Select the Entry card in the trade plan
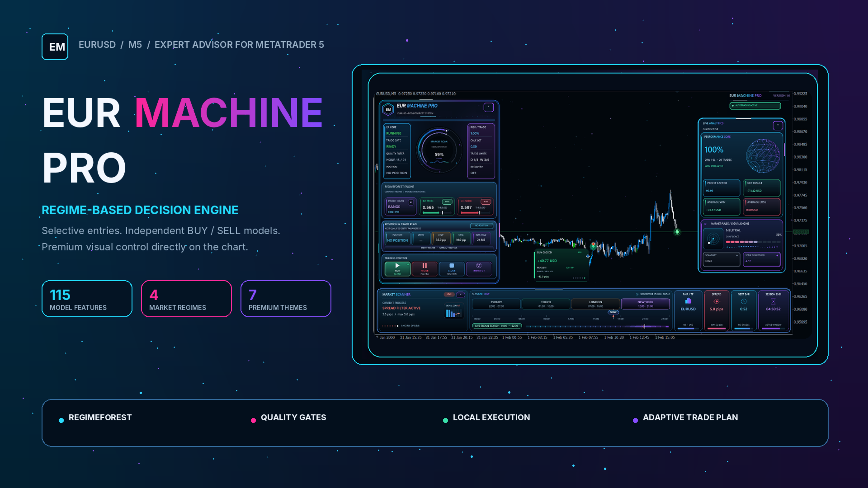 click(x=421, y=238)
